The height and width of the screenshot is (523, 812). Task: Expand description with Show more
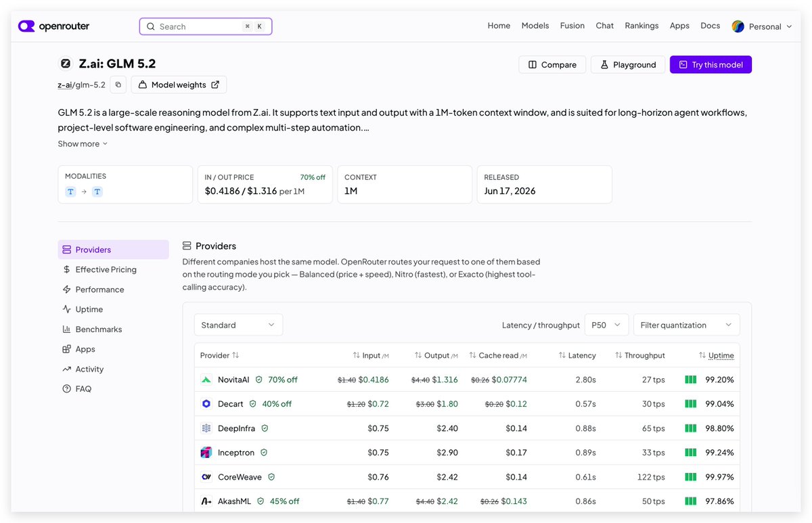(83, 143)
